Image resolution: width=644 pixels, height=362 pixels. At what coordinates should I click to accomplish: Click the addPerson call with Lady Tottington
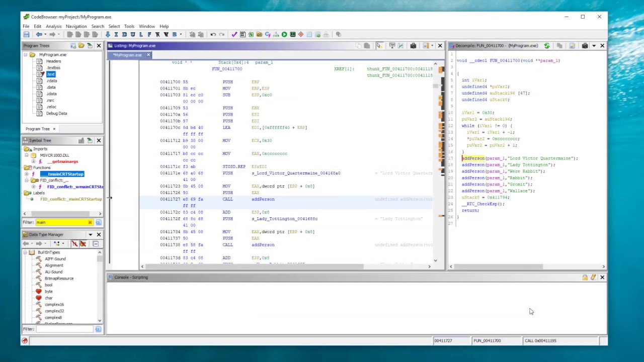click(x=508, y=165)
